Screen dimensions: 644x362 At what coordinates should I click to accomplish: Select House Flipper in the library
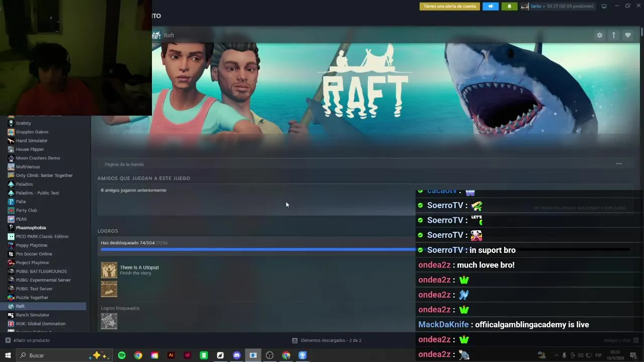tap(30, 149)
